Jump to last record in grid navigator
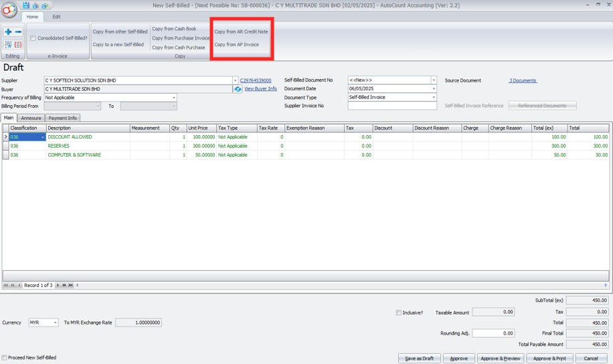 point(70,286)
